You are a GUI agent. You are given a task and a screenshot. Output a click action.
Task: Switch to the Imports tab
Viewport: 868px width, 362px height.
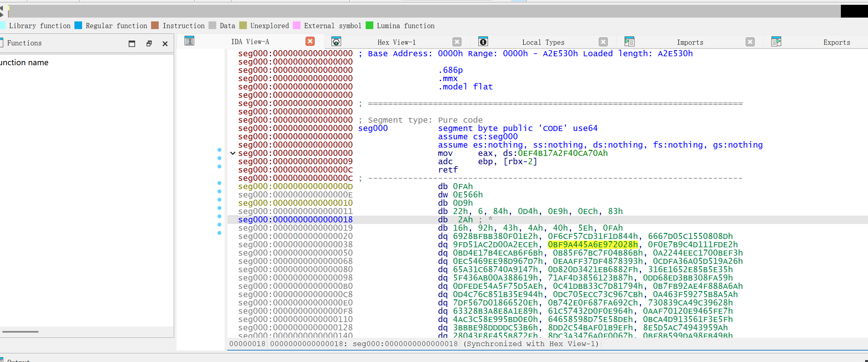pos(690,42)
